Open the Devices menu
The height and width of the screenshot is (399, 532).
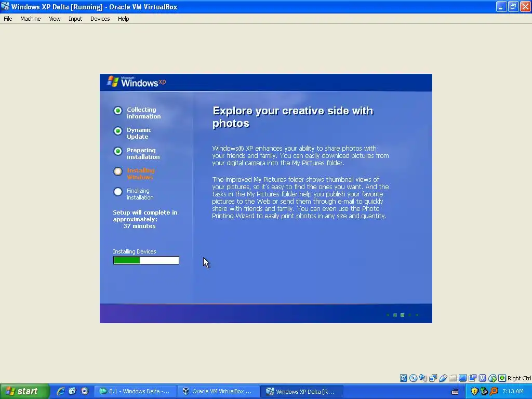click(100, 19)
